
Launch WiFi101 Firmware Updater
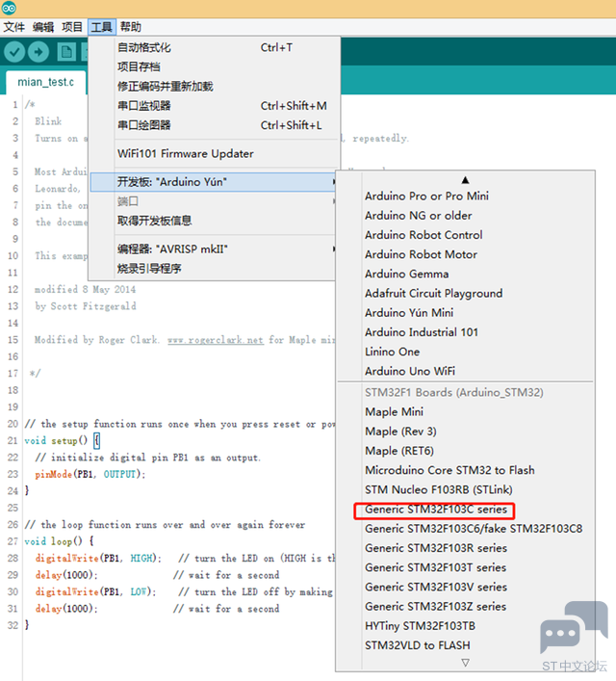tap(214, 154)
